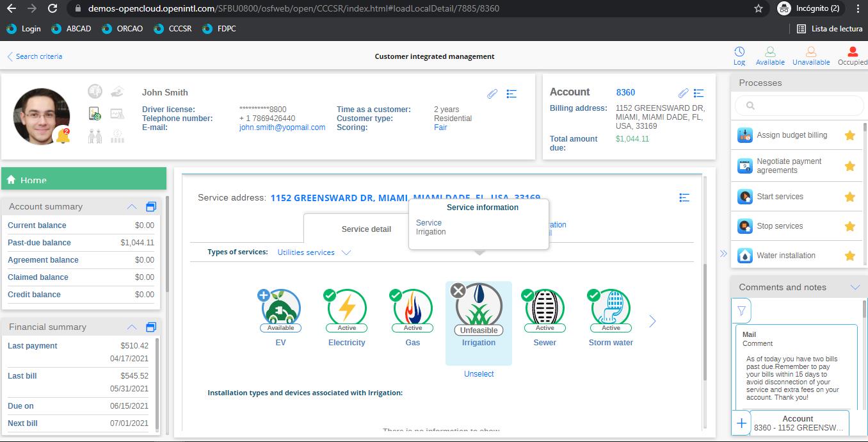Open service address list menu icon
This screenshot has width=868, height=442.
684,197
